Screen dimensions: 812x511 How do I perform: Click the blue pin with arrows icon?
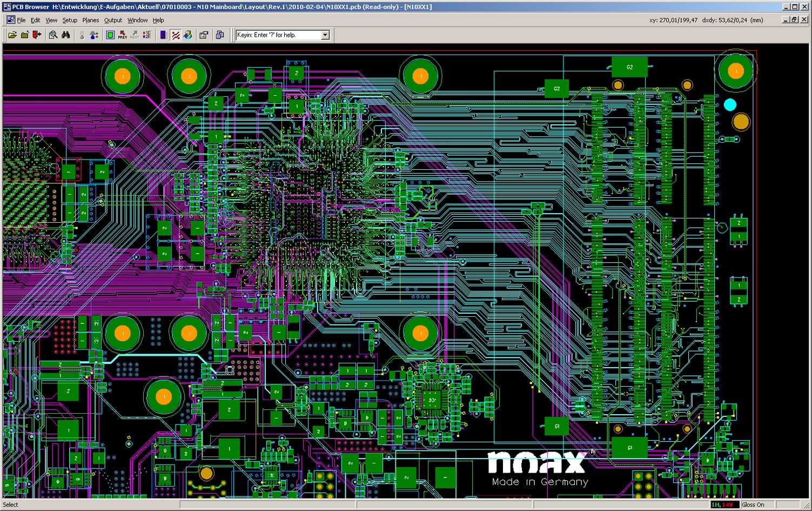tap(95, 35)
